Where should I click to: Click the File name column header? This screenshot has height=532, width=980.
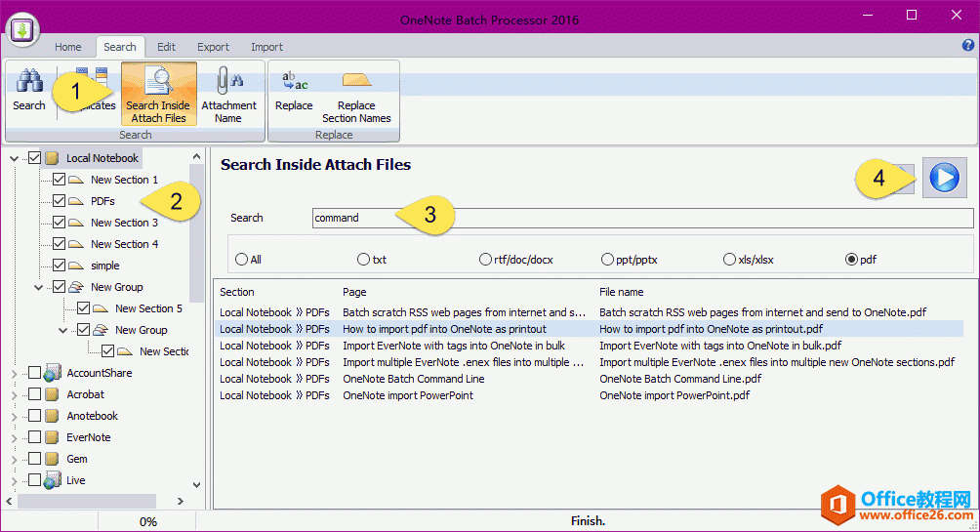click(621, 292)
